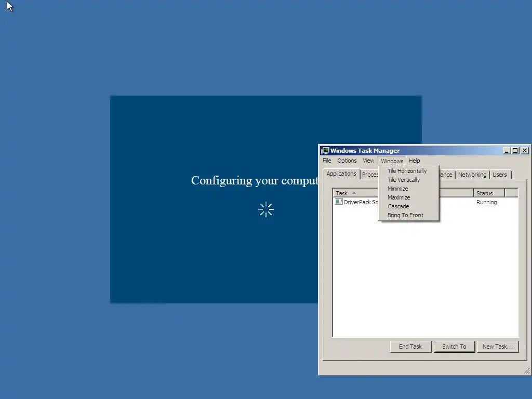The image size is (532, 399).
Task: Minimize the Task Manager window
Action: point(507,151)
